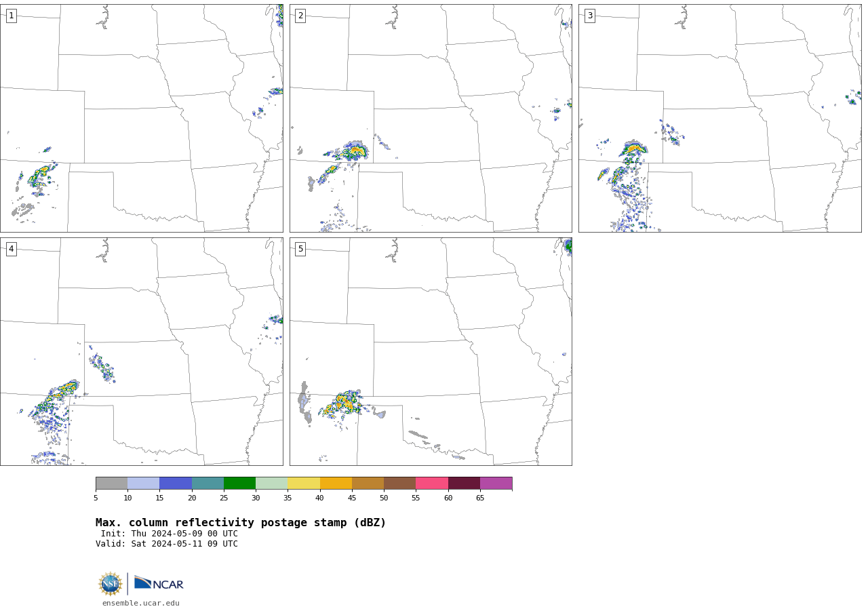The image size is (868, 611).
Task: Click the 'Valid: Sat 2024-05-11 09 UTC' text
Action: pos(167,544)
